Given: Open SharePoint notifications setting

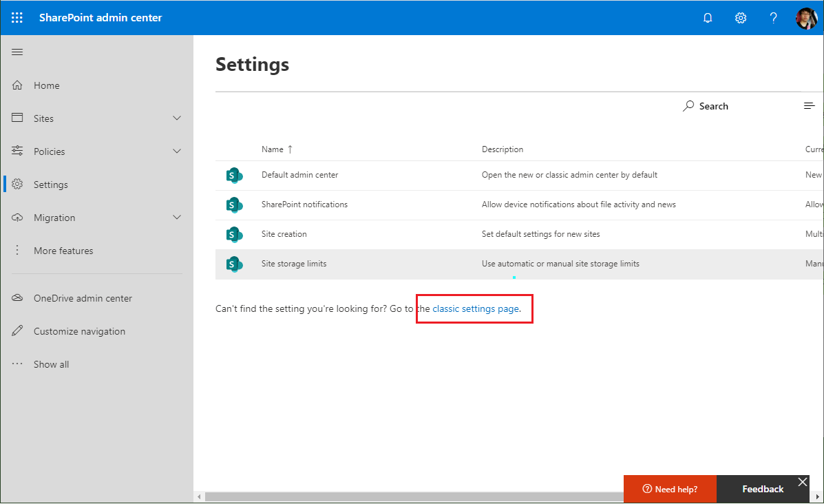Looking at the screenshot, I should click(x=304, y=204).
